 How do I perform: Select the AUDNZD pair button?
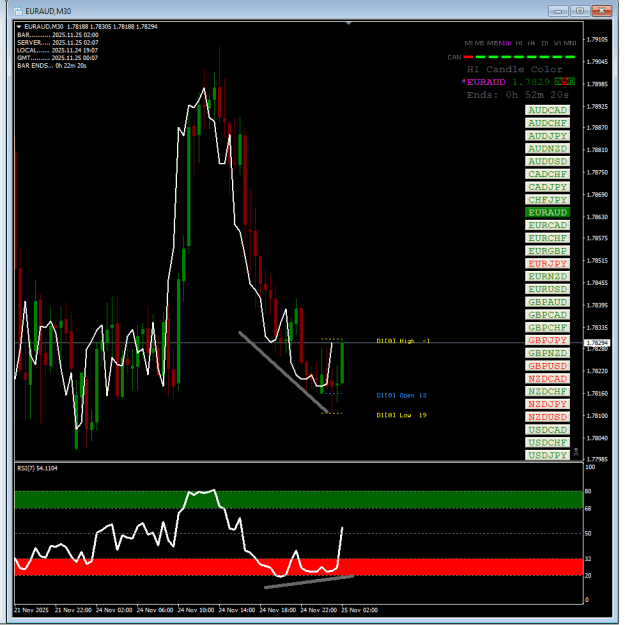click(547, 149)
